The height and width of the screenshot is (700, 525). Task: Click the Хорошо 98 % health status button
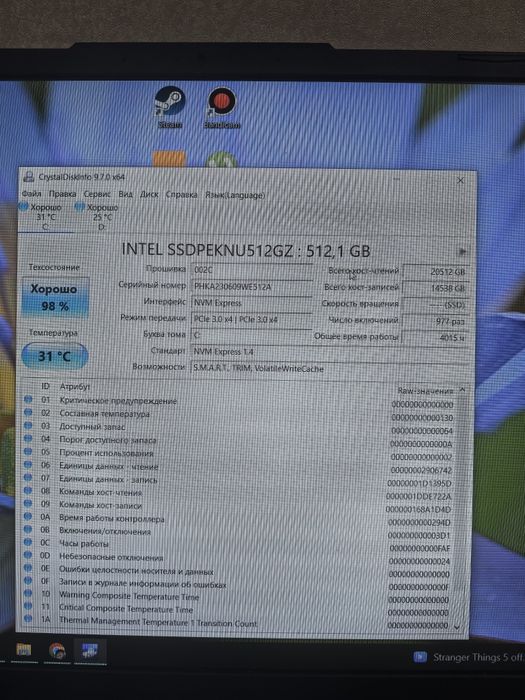coord(55,298)
